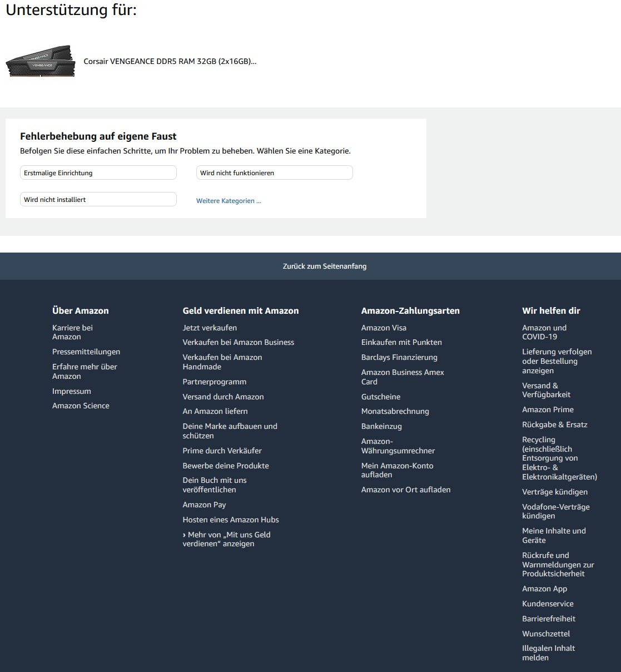Viewport: 621px width, 672px height.
Task: Open Deine Marke aufbauen und schützen
Action: coord(230,431)
